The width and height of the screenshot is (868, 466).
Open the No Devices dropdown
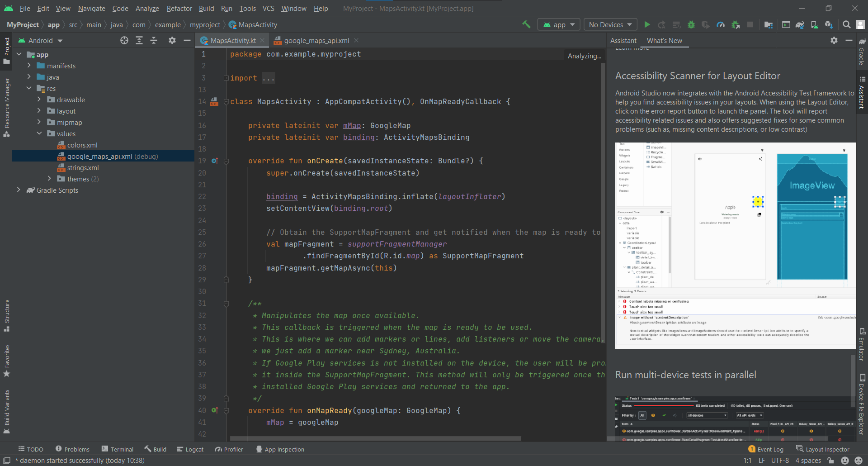[x=610, y=24]
